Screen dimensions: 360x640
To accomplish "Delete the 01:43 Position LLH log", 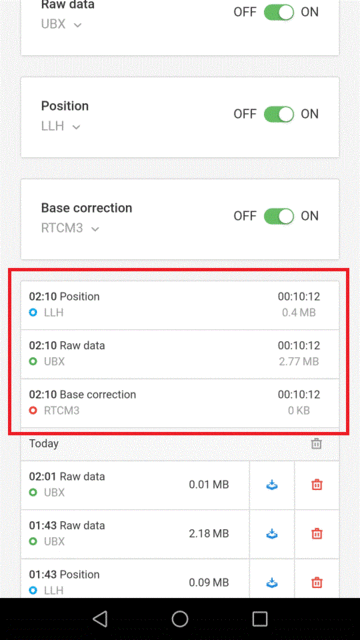I will coord(317,583).
